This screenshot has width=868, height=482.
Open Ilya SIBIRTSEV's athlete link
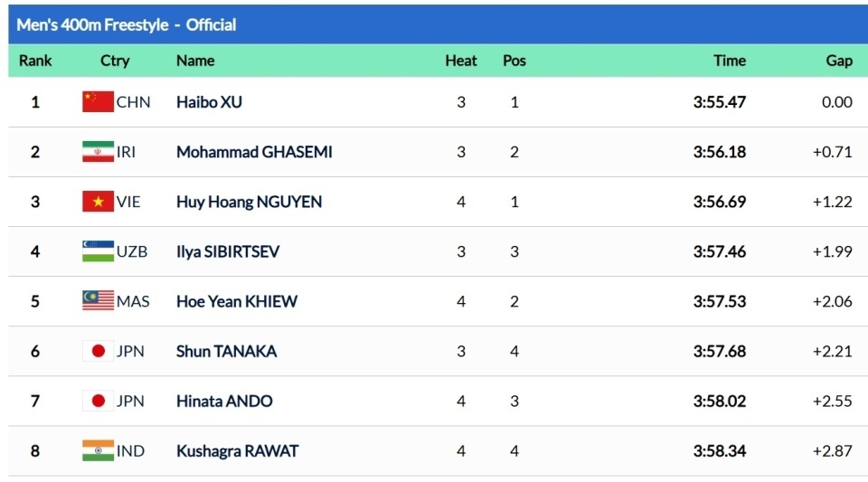[x=228, y=251]
